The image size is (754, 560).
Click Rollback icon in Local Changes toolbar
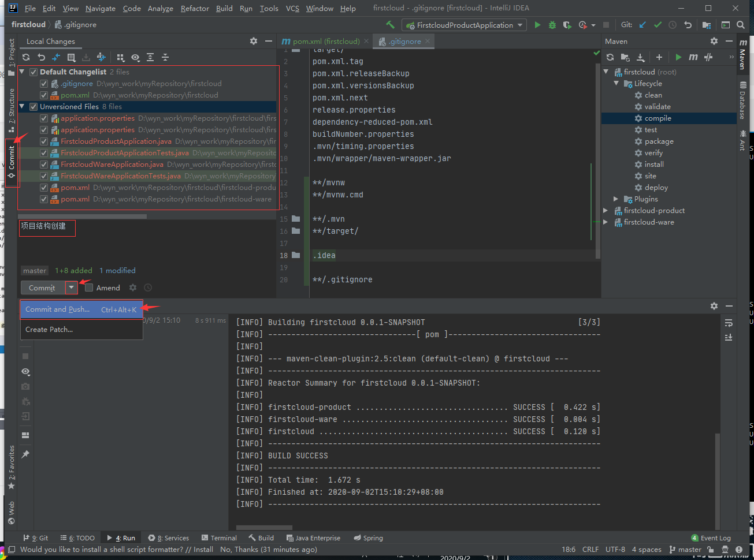click(41, 57)
